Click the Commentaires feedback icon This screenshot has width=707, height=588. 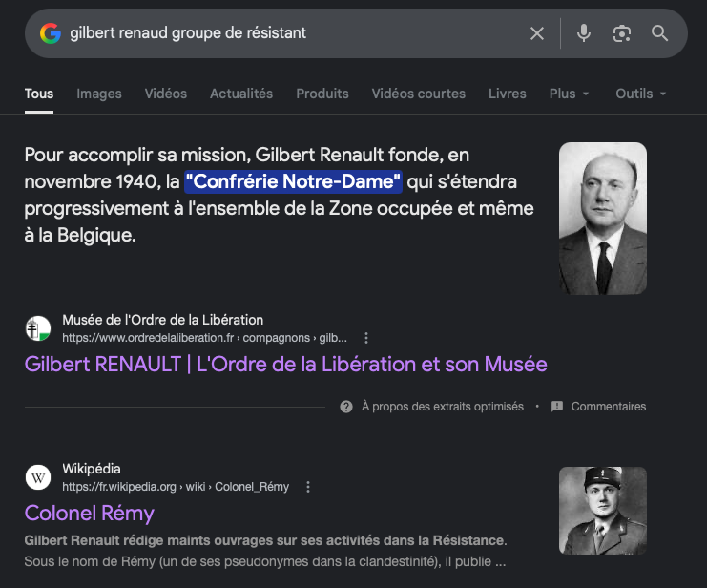557,407
